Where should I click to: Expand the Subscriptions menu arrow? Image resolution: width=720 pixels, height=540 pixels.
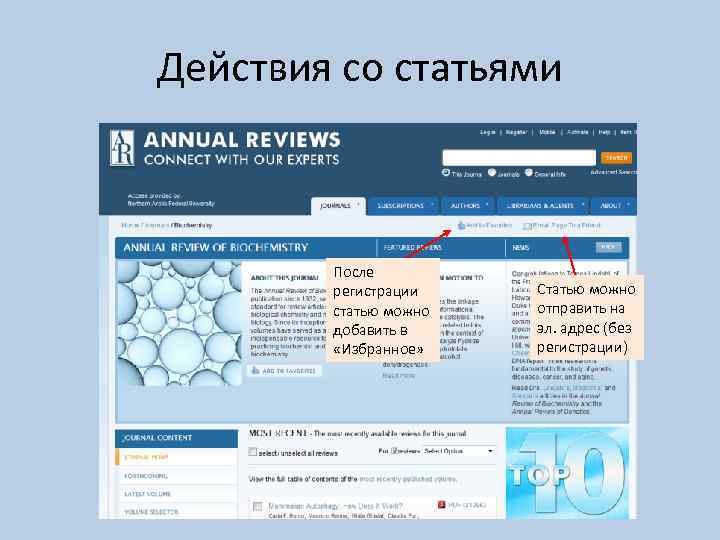tap(433, 204)
